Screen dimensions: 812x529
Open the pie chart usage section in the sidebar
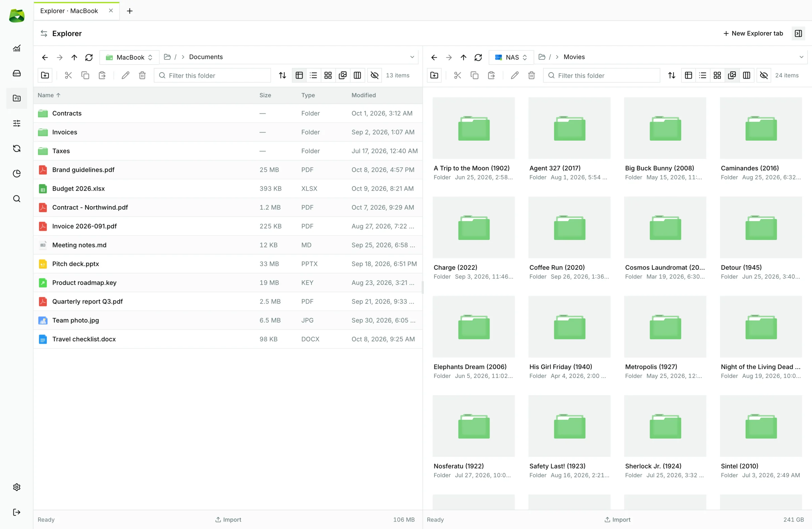pos(17,173)
